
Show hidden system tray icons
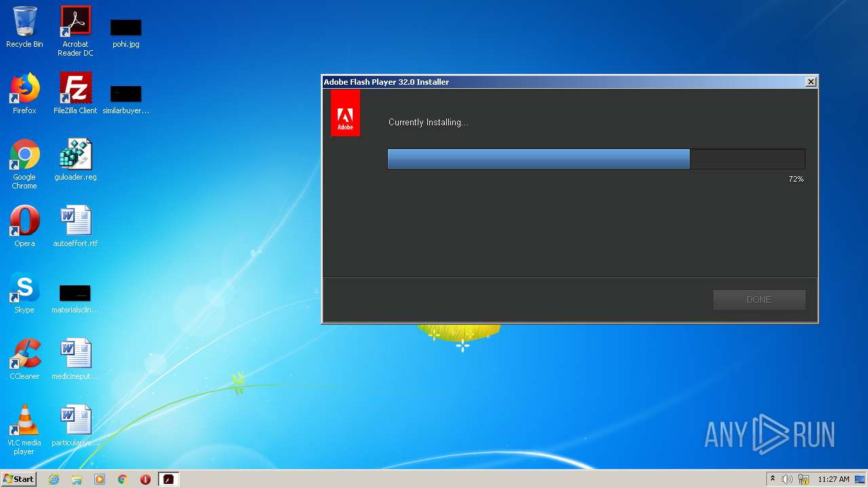click(772, 479)
